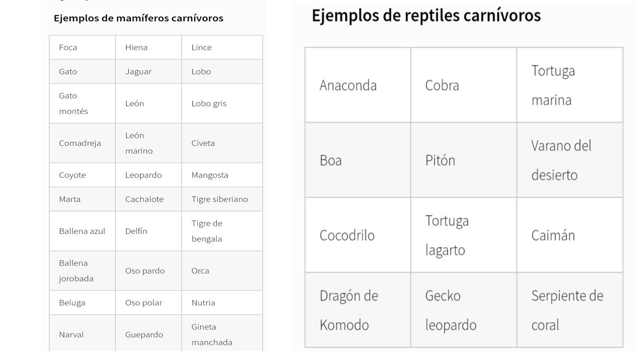Screen dimensions: 644x362
Task: Select the Tortuga marina cell
Action: tap(570, 85)
